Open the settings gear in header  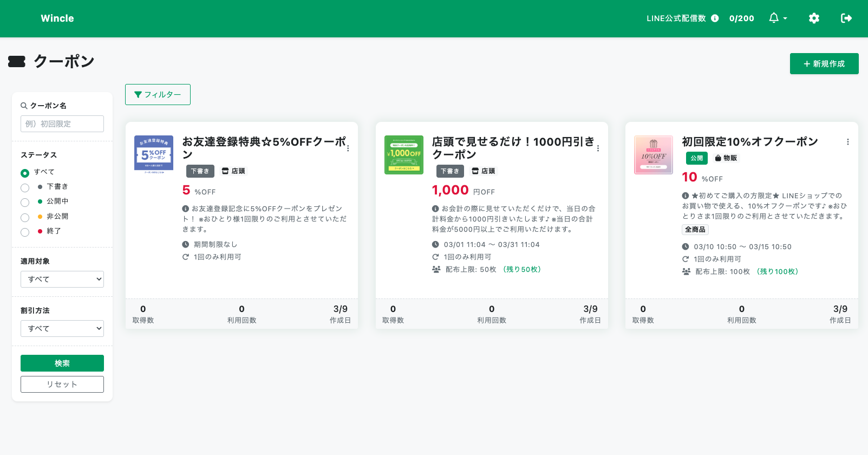814,18
